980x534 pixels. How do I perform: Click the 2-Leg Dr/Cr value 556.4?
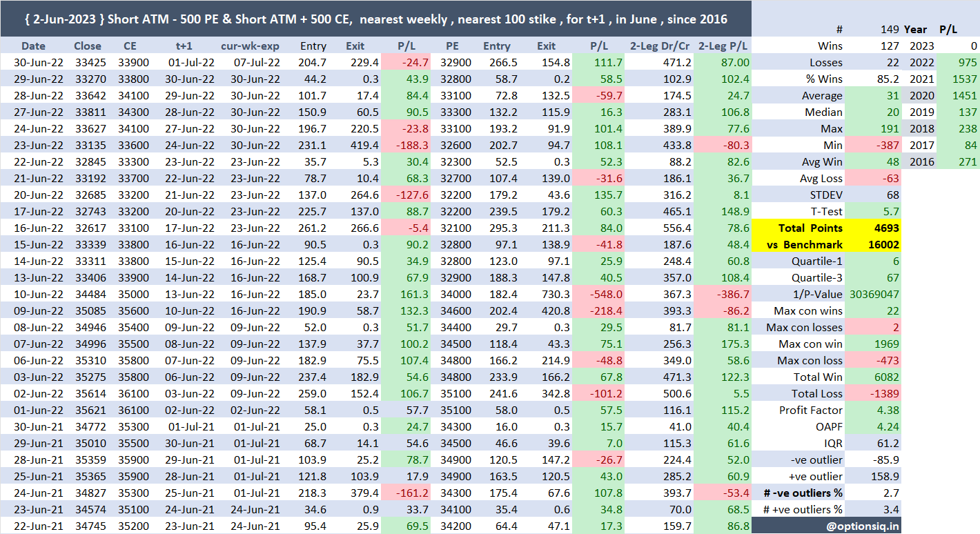coord(677,228)
